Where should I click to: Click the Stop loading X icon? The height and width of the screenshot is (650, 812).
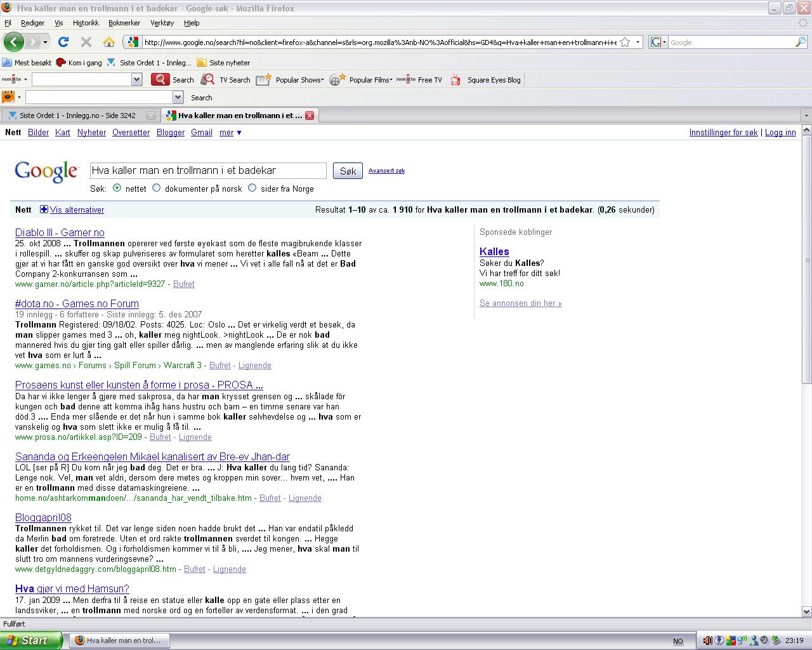(86, 42)
